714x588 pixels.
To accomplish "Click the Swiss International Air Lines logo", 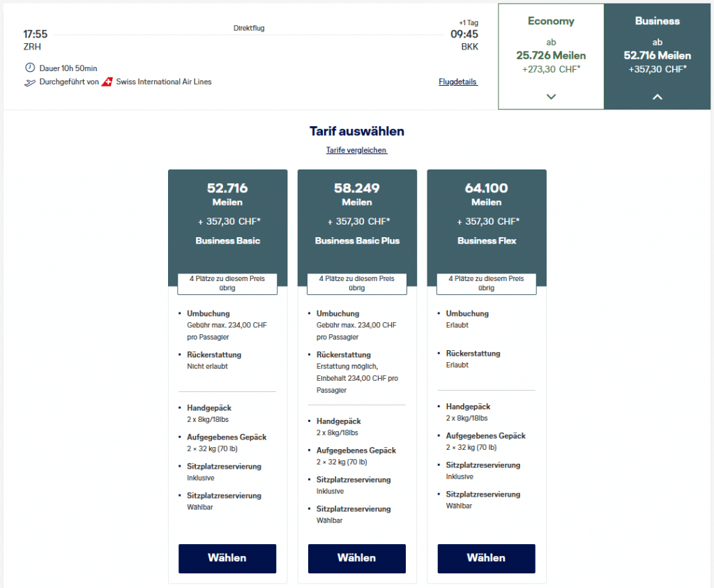I will pyautogui.click(x=107, y=82).
